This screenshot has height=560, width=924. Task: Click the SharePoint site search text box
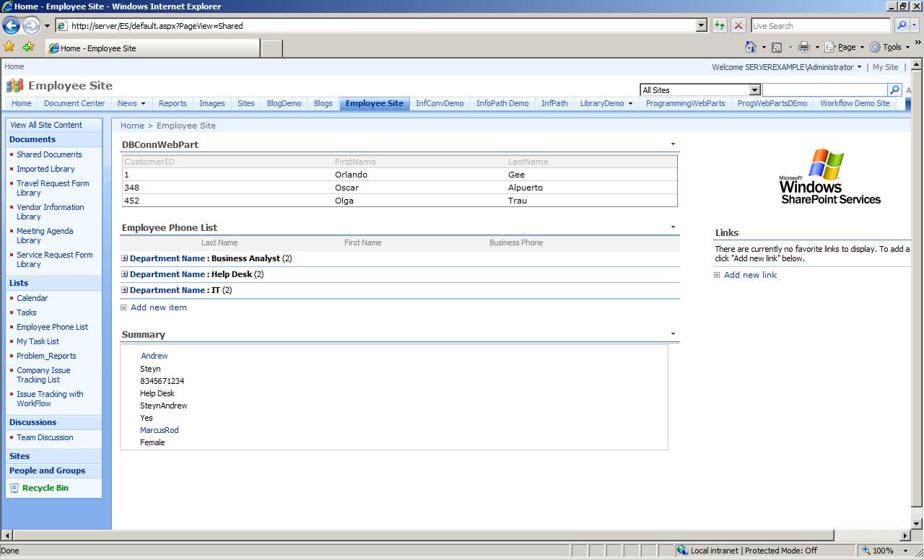[825, 89]
